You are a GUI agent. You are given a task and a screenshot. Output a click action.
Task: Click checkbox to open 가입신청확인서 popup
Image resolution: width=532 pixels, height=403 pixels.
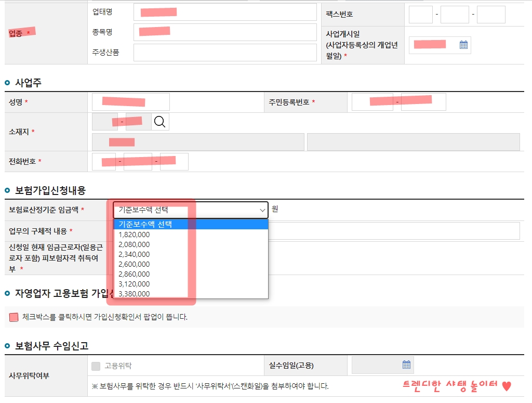click(14, 316)
